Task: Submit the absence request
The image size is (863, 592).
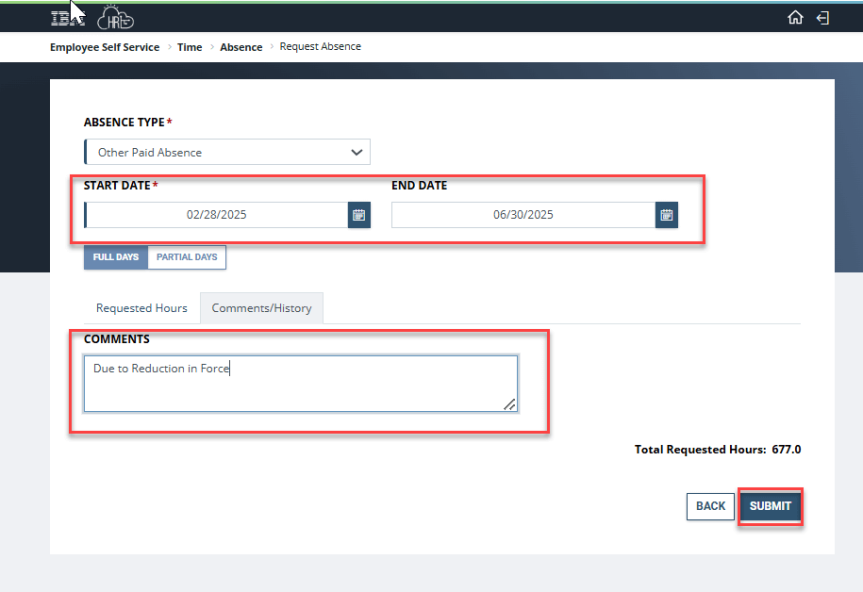Action: 770,506
